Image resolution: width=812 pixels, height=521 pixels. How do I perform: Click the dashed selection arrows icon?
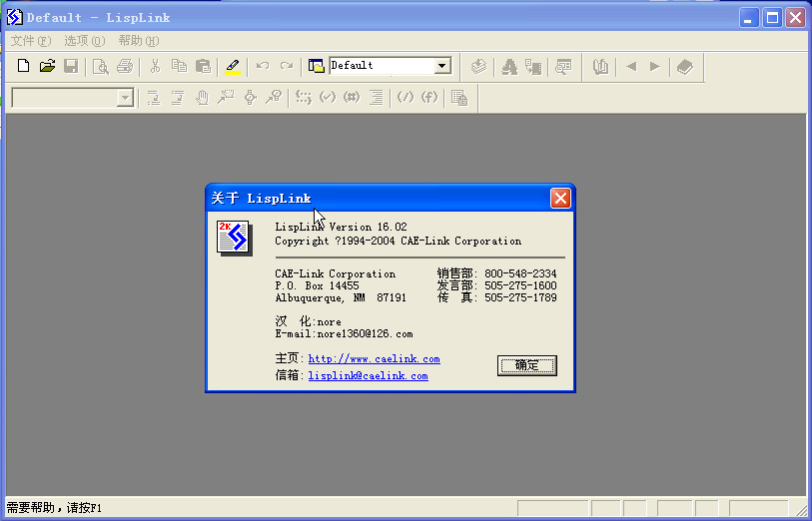pos(304,97)
